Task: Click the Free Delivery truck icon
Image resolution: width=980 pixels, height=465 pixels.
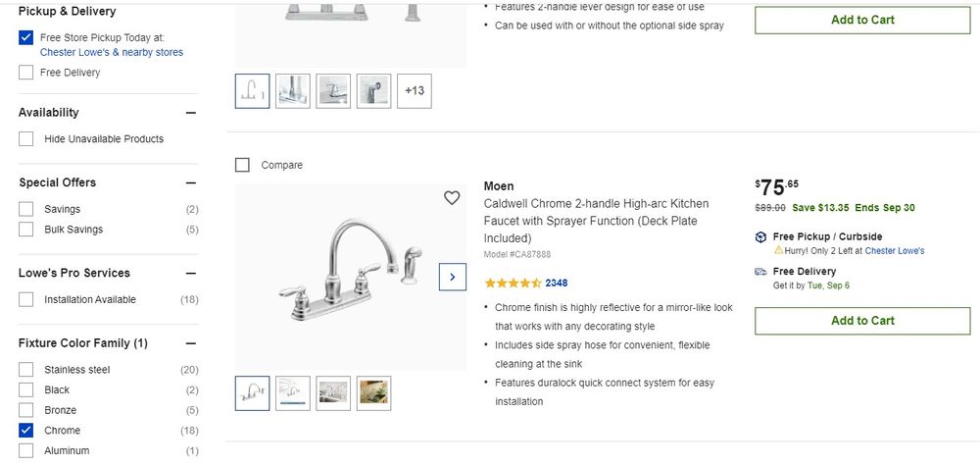Action: click(760, 272)
